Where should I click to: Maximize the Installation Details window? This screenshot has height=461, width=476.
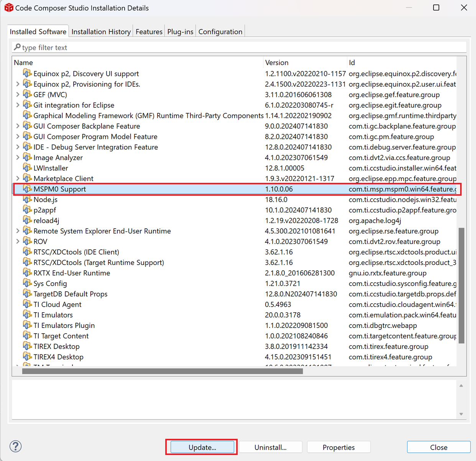436,8
